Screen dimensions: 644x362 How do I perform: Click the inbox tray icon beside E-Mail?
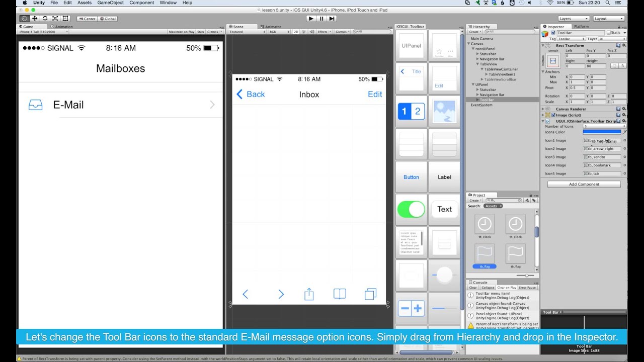(x=35, y=105)
